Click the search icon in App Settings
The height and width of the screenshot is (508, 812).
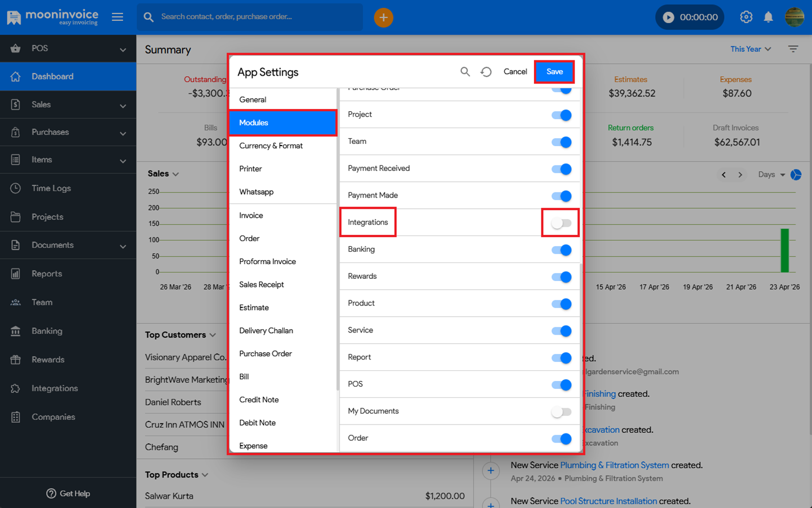pyautogui.click(x=465, y=72)
